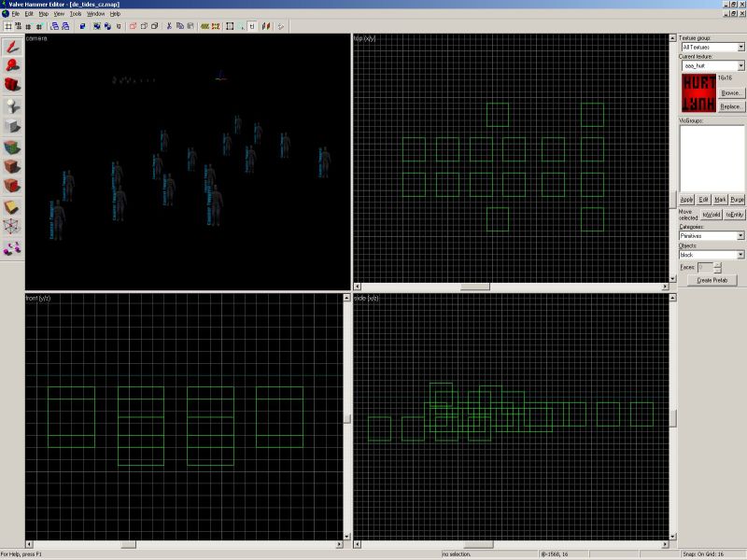Click the toEntity button

(734, 215)
